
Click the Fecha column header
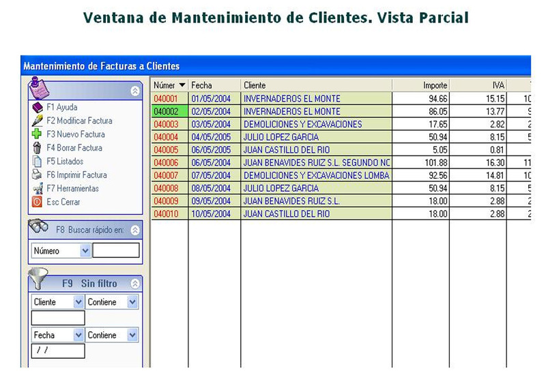(214, 85)
